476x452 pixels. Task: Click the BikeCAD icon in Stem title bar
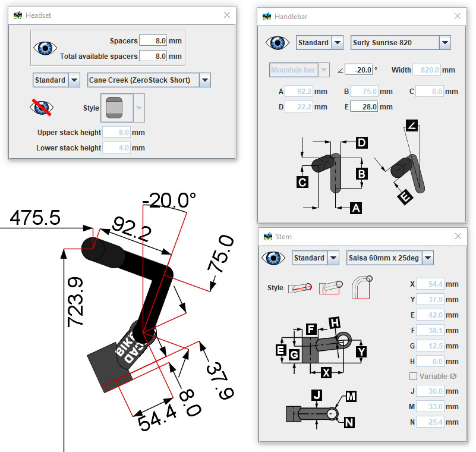click(268, 236)
